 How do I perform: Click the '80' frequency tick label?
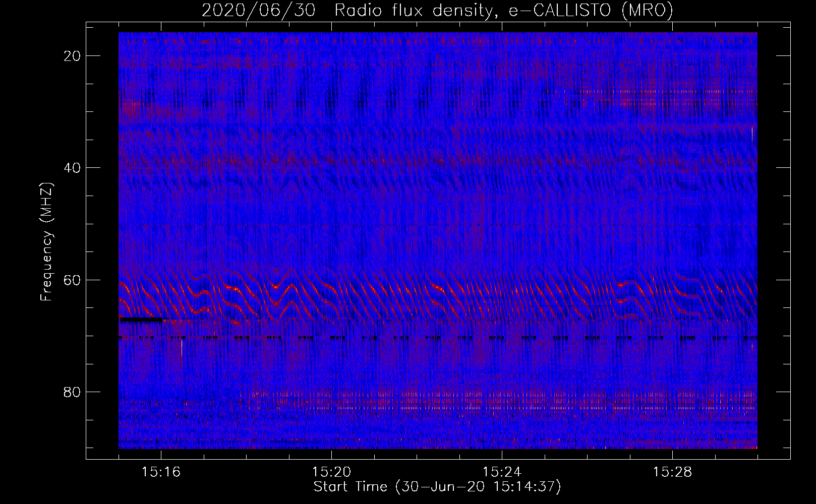[73, 392]
